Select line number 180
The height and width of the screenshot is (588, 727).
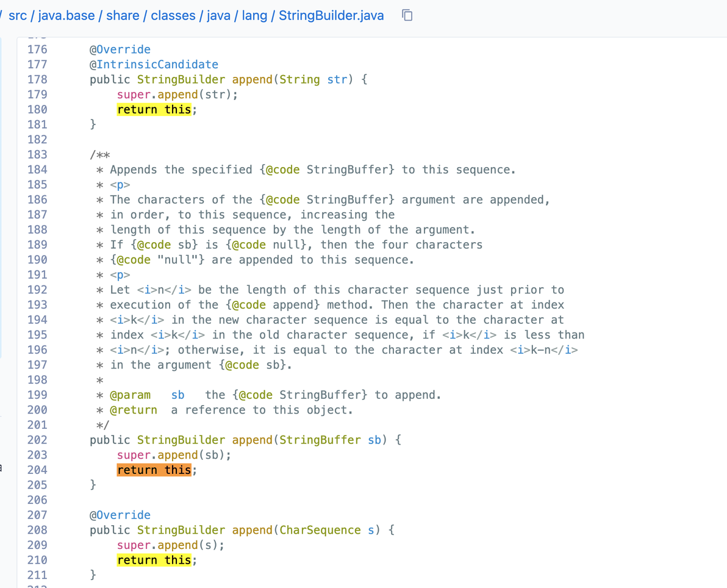tap(37, 109)
